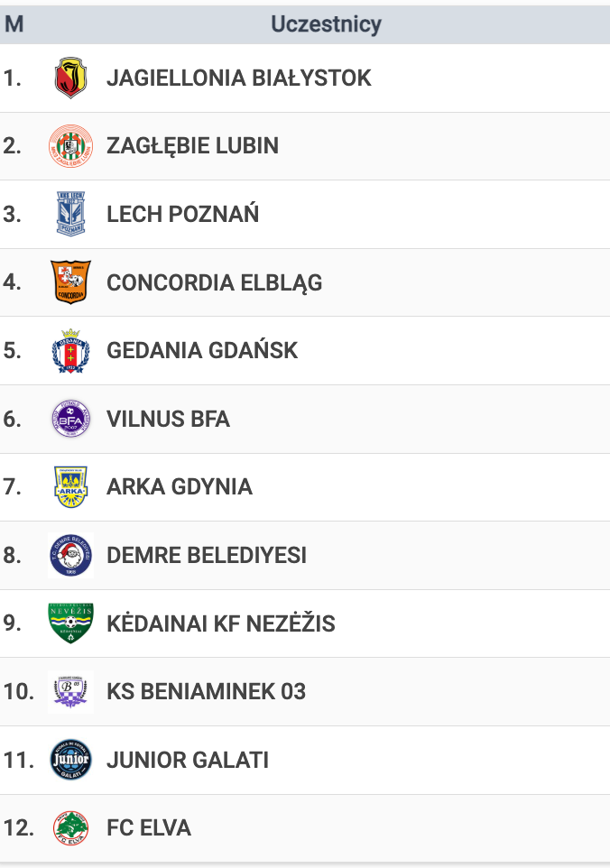Select the VILNUS BFA team name
Image resolution: width=610 pixels, height=868 pixels.
(168, 419)
